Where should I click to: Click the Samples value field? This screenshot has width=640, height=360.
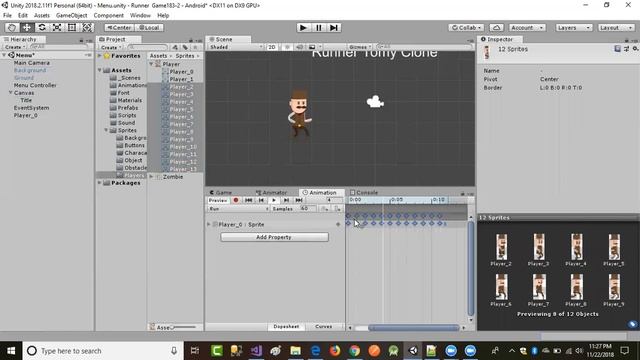coord(308,209)
